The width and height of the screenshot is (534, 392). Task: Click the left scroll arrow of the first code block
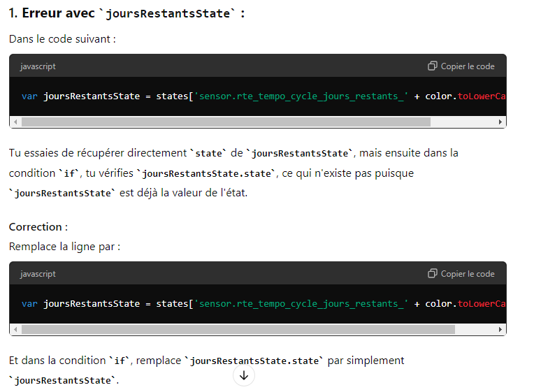click(x=15, y=122)
